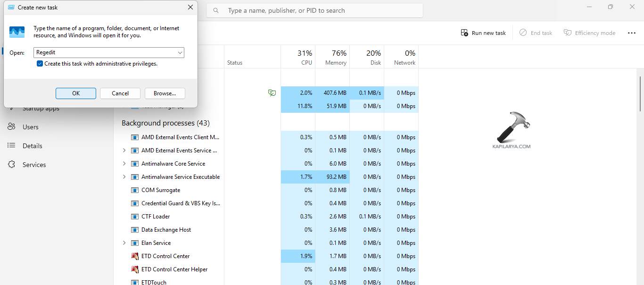Click the search magnifier icon

(215, 10)
